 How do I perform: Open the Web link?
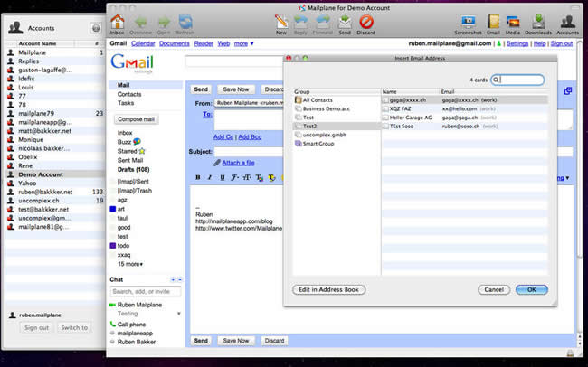pos(223,43)
